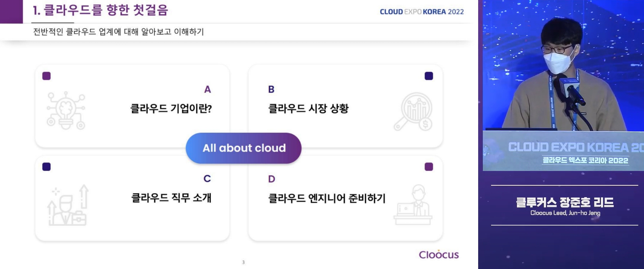This screenshot has width=644, height=269.
Task: Click the purple square marker in card A
Action: [46, 76]
